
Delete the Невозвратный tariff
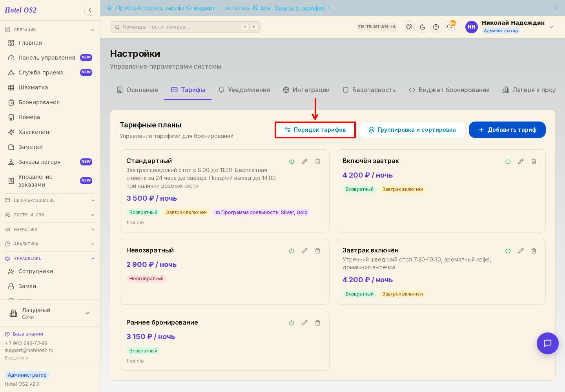tap(318, 251)
